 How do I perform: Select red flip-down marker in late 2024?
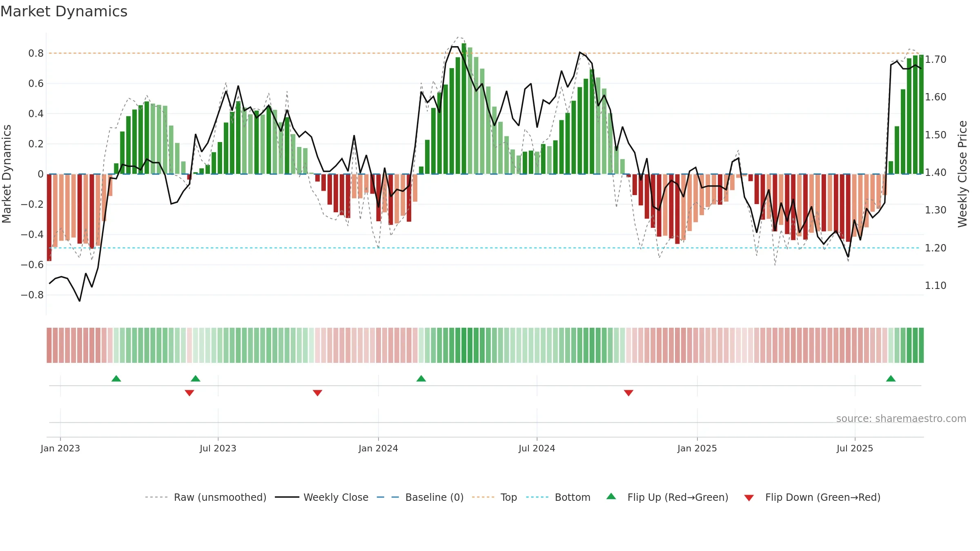(629, 393)
